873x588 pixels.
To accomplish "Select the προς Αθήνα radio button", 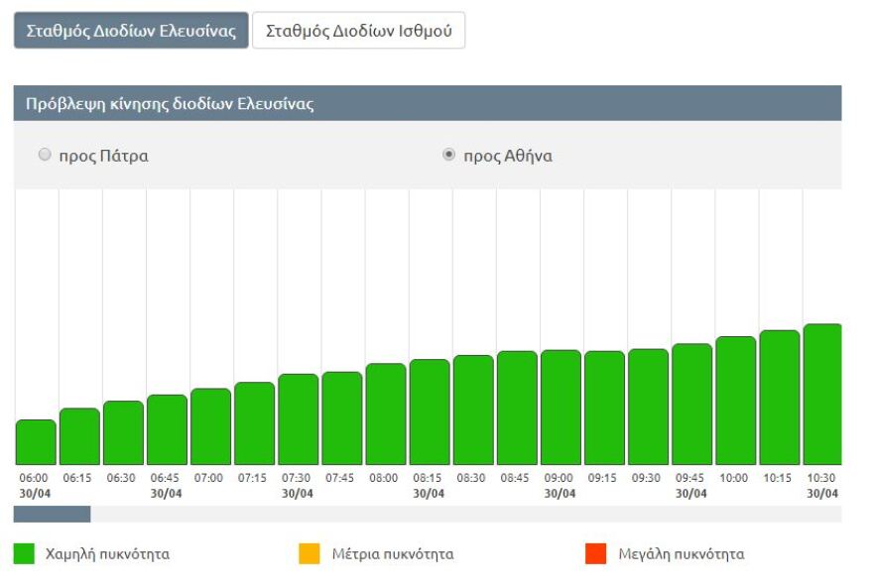I will (448, 156).
